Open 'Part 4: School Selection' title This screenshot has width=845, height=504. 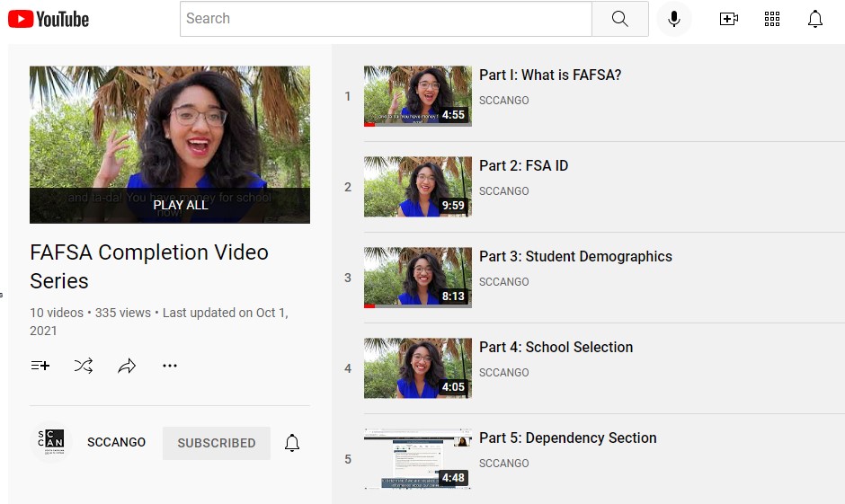(x=556, y=347)
